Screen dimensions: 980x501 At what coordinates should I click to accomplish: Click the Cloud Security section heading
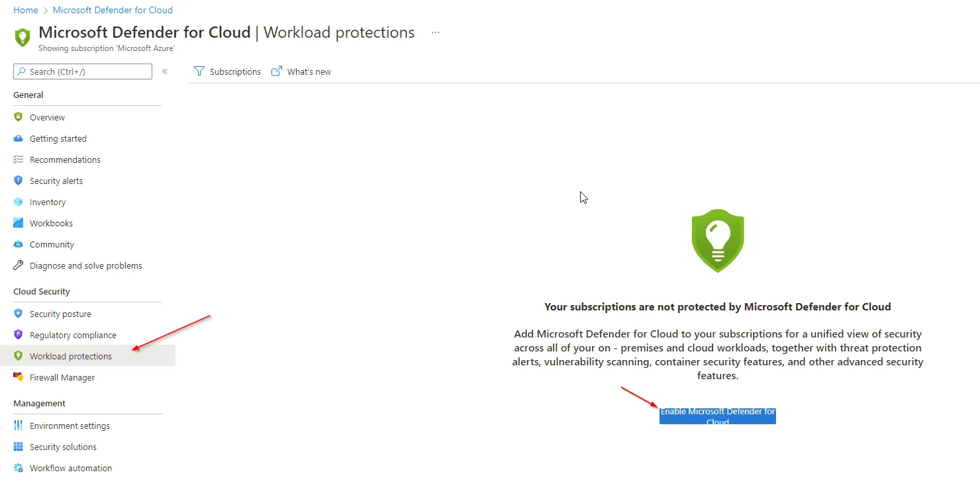coord(42,291)
